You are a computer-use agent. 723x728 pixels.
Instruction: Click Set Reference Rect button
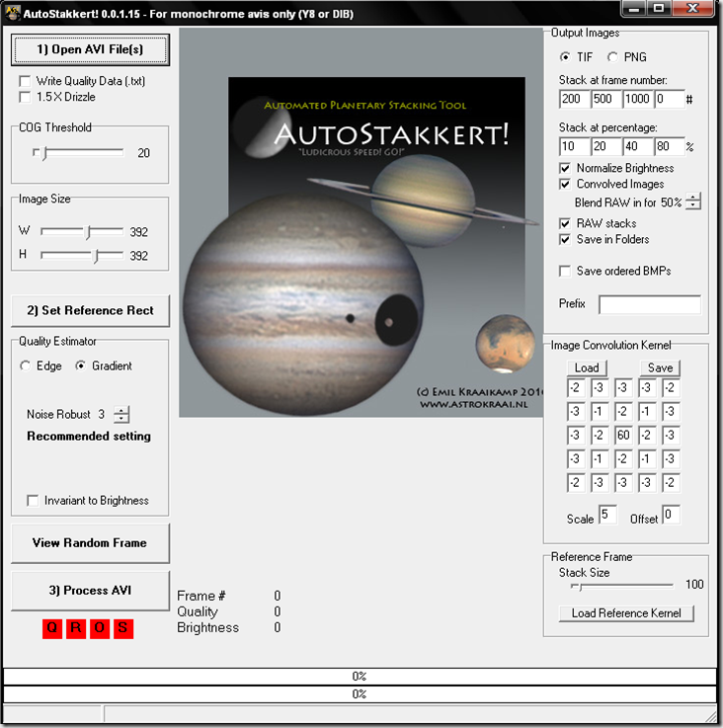(90, 310)
